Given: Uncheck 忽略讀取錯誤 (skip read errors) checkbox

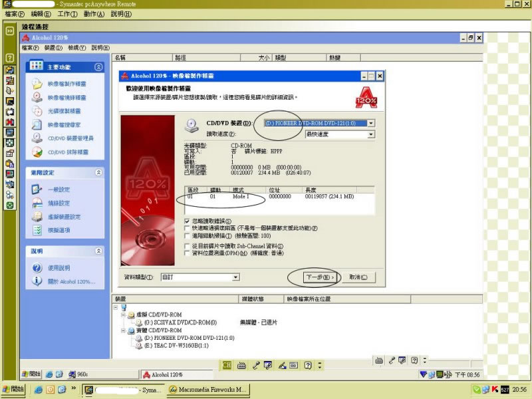Looking at the screenshot, I should [x=187, y=221].
